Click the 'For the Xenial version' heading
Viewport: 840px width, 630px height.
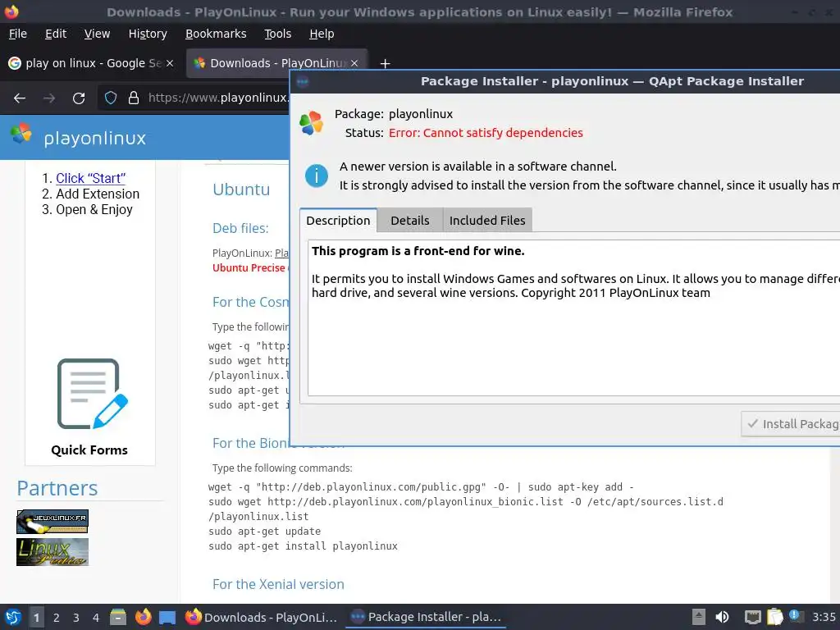pos(278,584)
